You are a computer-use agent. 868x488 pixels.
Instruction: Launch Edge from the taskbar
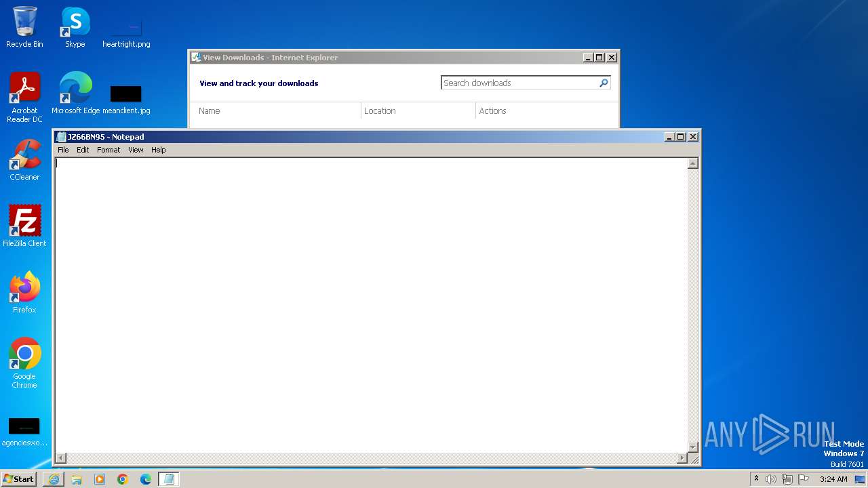pos(146,479)
